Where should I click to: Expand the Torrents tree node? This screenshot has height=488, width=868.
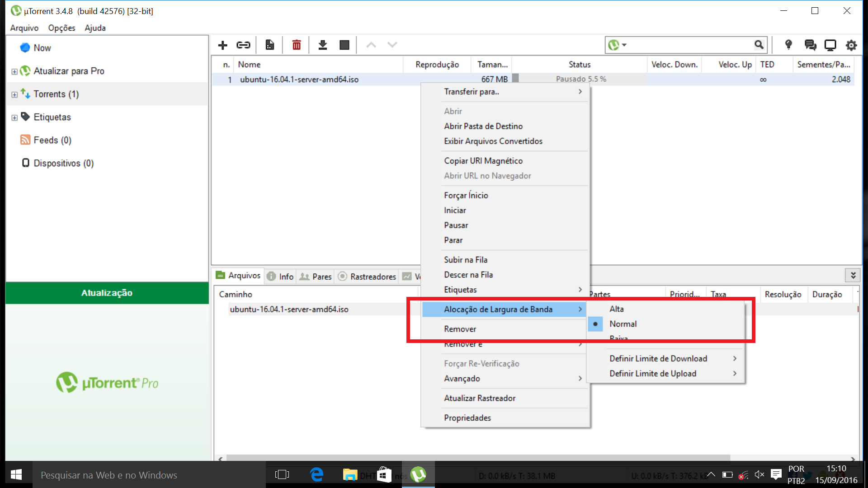(14, 94)
